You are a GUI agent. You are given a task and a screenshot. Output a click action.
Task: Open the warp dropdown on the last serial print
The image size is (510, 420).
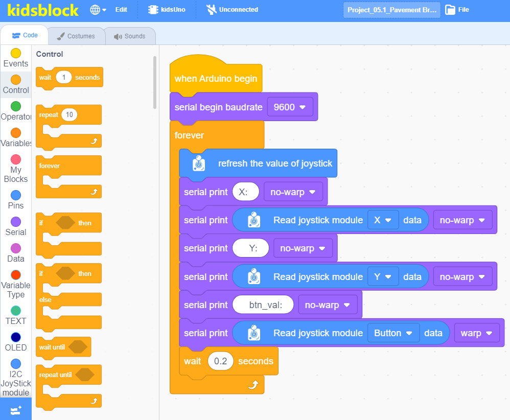coord(476,333)
